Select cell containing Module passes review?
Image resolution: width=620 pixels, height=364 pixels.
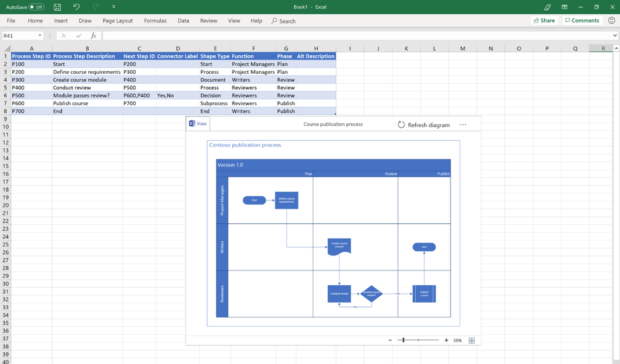[87, 95]
